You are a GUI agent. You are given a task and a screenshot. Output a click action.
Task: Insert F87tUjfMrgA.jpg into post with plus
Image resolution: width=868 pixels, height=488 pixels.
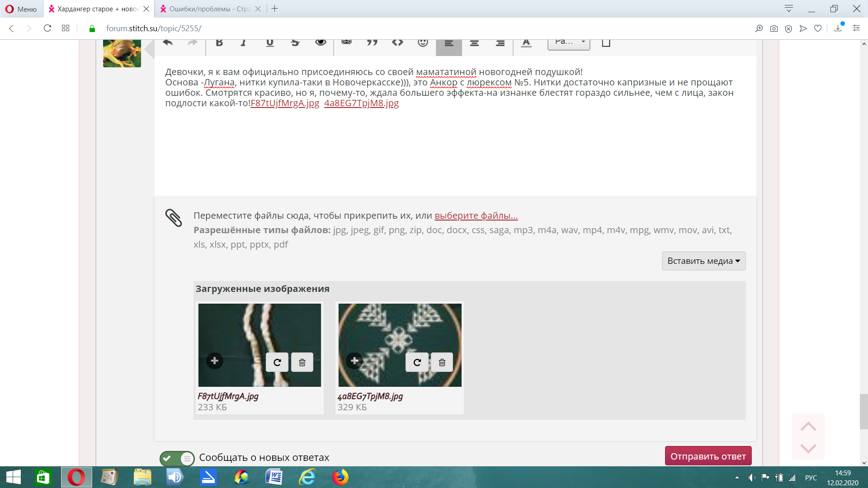tap(215, 361)
